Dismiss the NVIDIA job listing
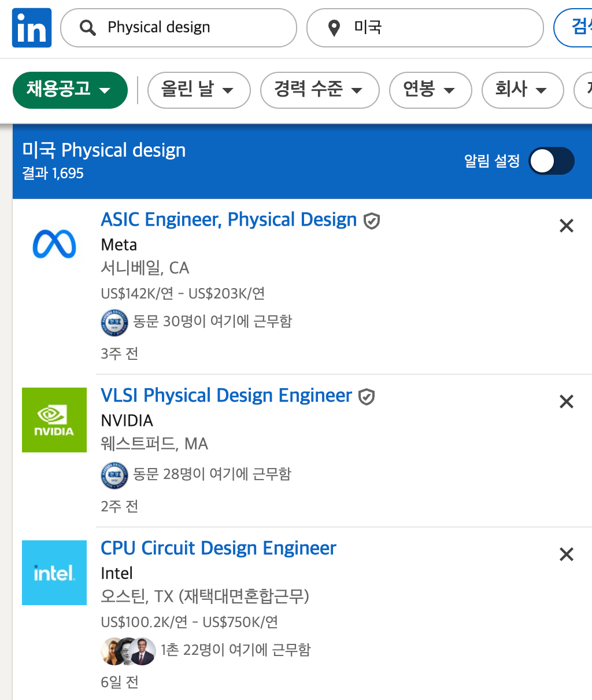 (565, 401)
